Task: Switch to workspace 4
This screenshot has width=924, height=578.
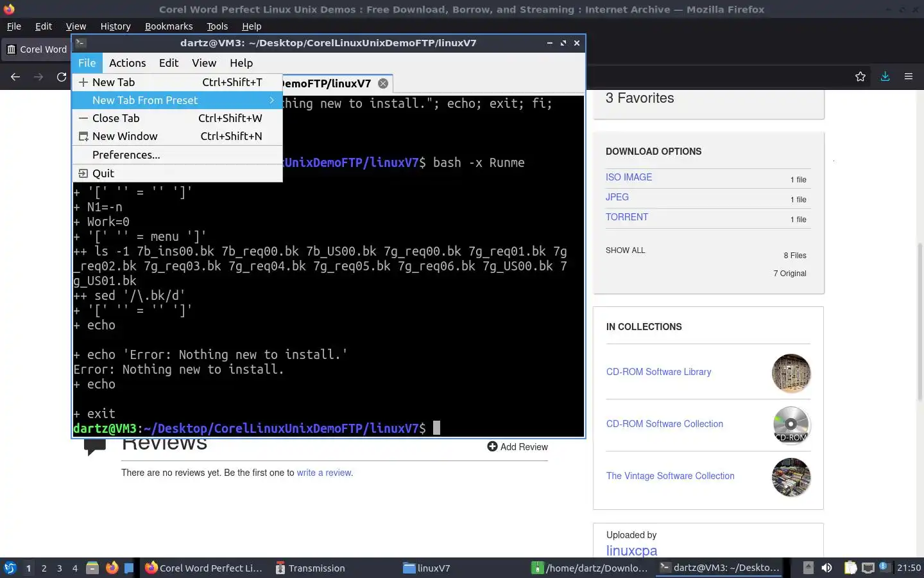Action: point(75,568)
